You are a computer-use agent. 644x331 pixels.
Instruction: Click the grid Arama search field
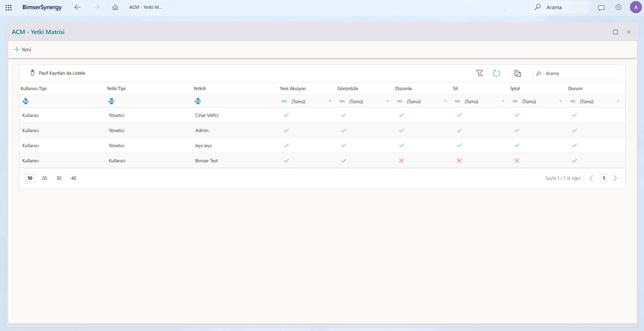578,73
